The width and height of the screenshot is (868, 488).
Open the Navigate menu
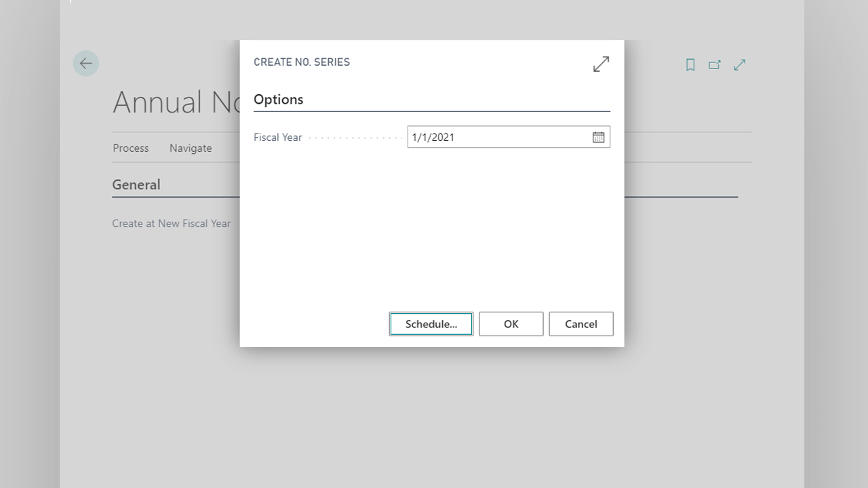[191, 148]
